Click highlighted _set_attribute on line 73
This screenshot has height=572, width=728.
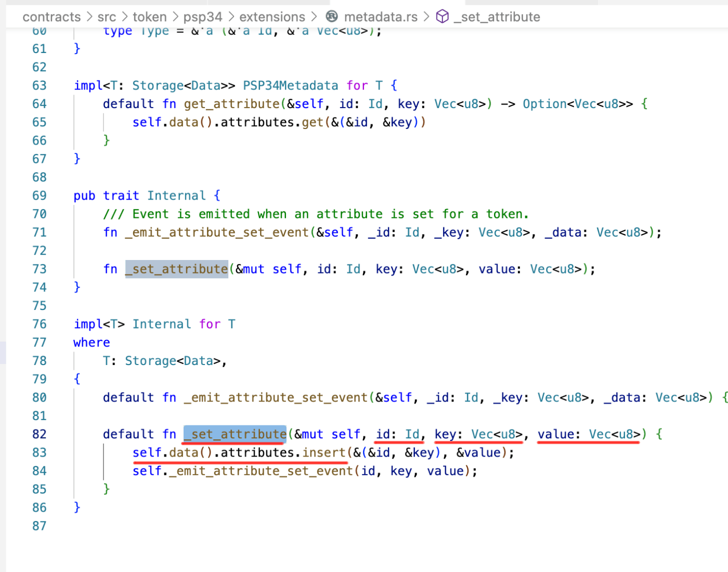[177, 269]
